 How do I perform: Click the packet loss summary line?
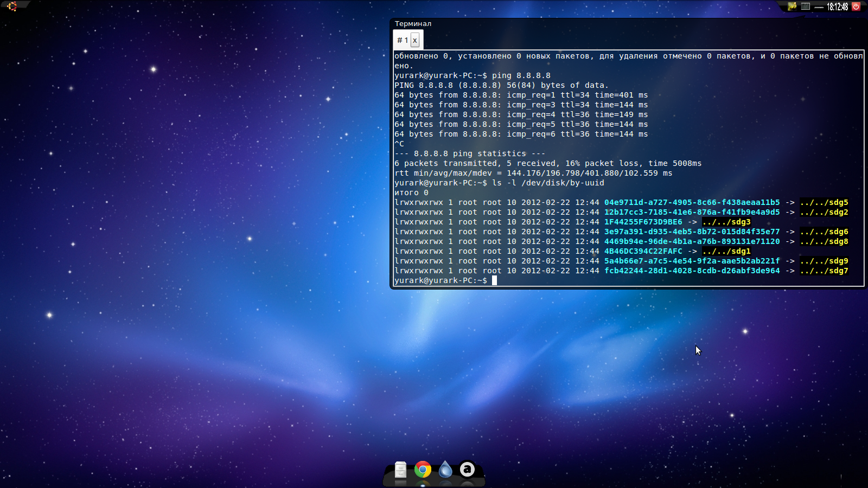tap(548, 163)
